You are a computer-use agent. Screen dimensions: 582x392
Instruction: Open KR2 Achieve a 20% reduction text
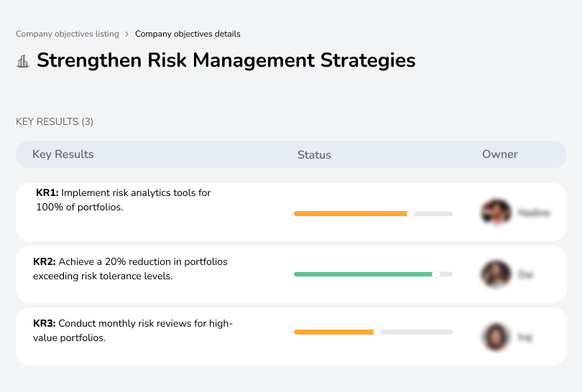(130, 269)
